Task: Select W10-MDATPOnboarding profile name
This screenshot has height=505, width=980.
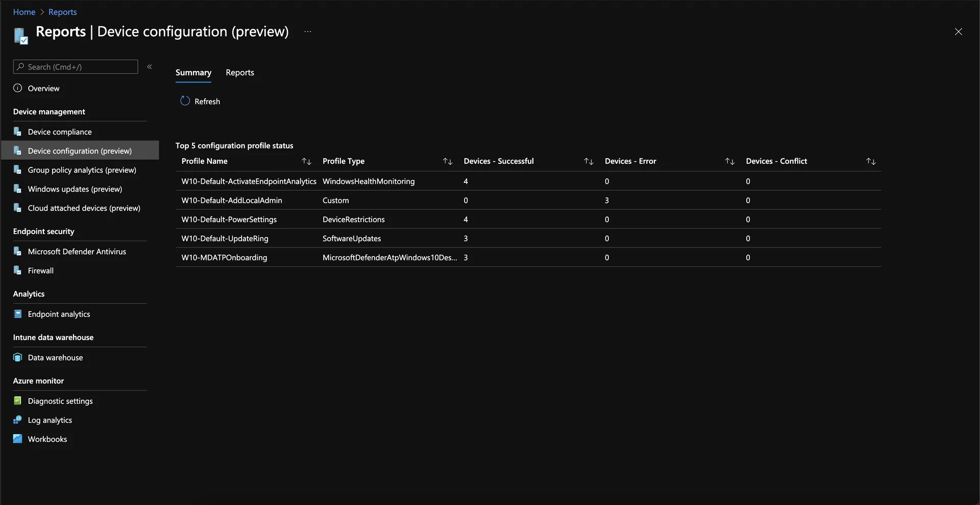Action: [224, 257]
